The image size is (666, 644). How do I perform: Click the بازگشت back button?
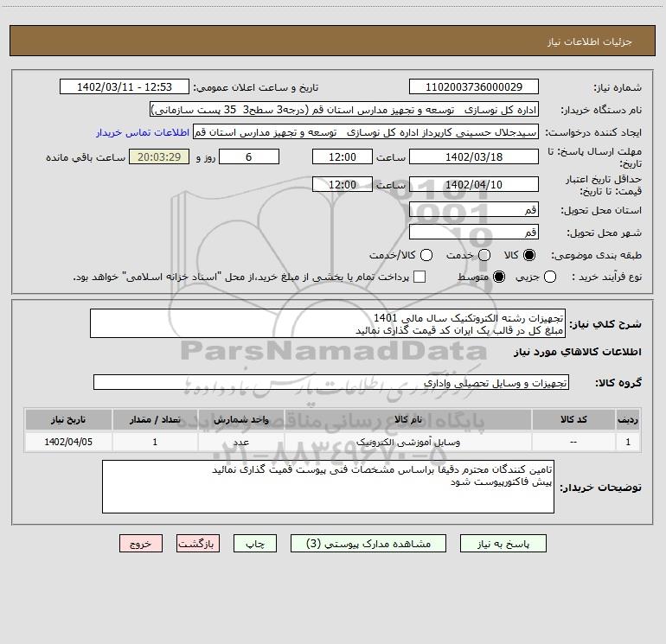(x=198, y=544)
